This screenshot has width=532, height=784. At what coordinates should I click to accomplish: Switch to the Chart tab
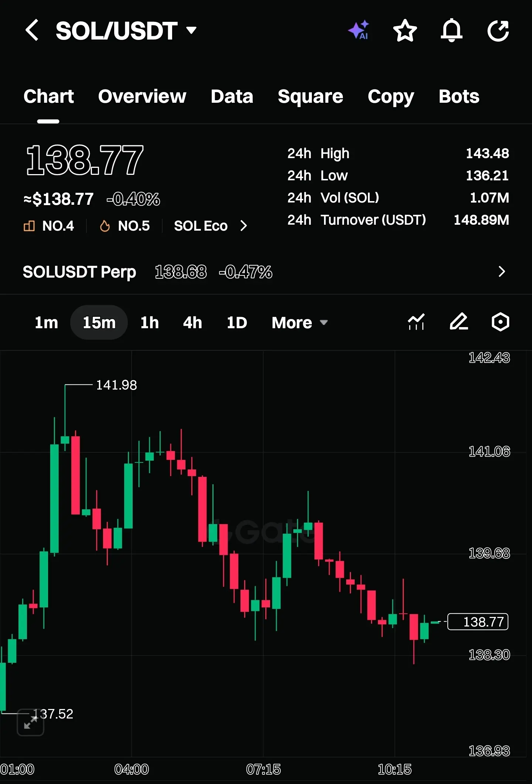48,97
